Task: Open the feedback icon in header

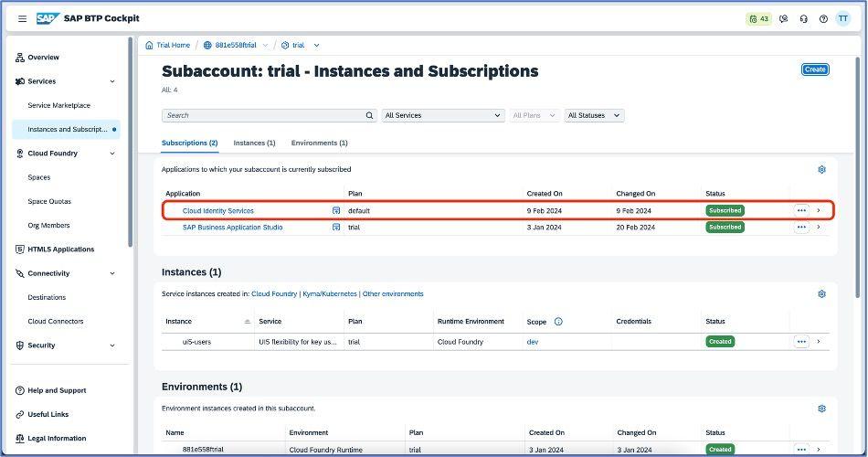Action: click(783, 19)
